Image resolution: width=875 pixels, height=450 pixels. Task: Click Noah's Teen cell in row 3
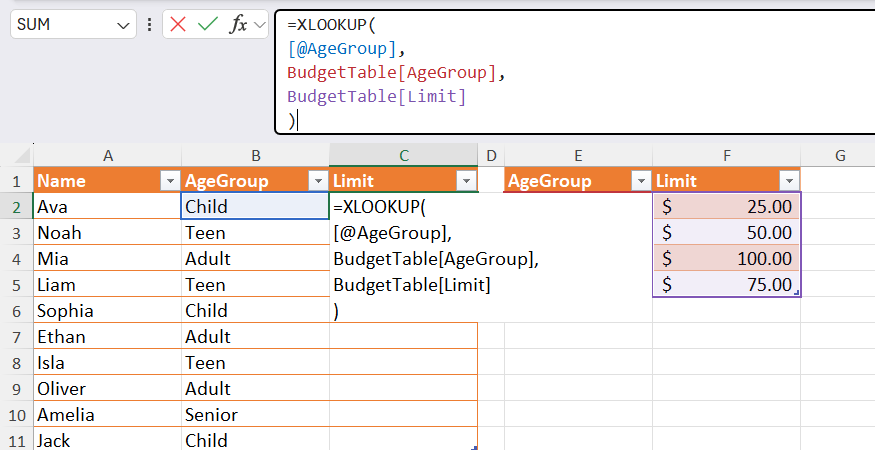click(x=256, y=232)
